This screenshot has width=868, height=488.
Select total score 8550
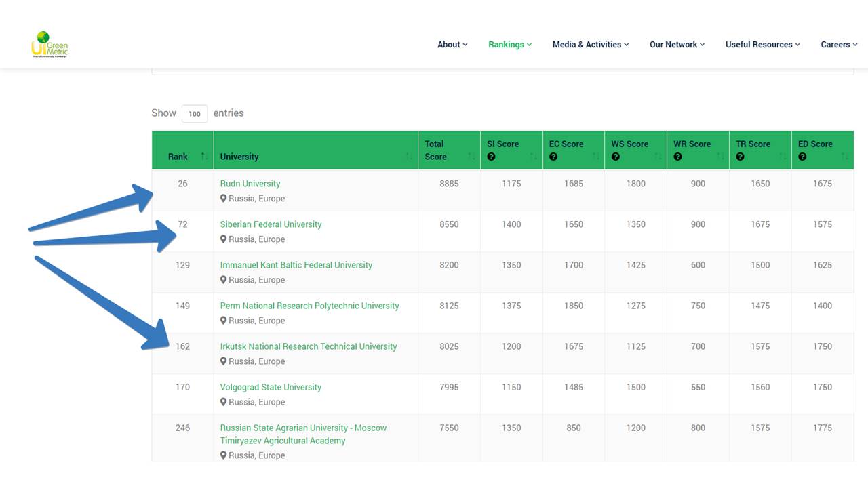[449, 224]
